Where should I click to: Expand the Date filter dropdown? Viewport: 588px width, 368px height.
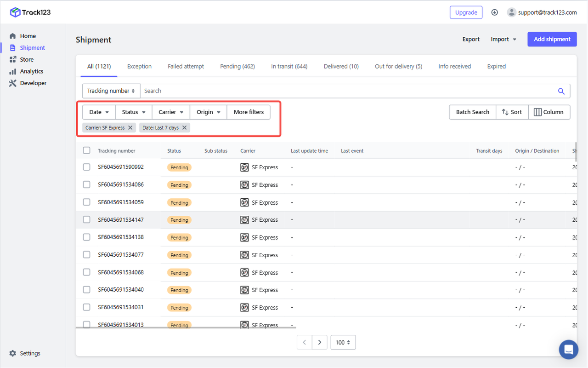99,112
